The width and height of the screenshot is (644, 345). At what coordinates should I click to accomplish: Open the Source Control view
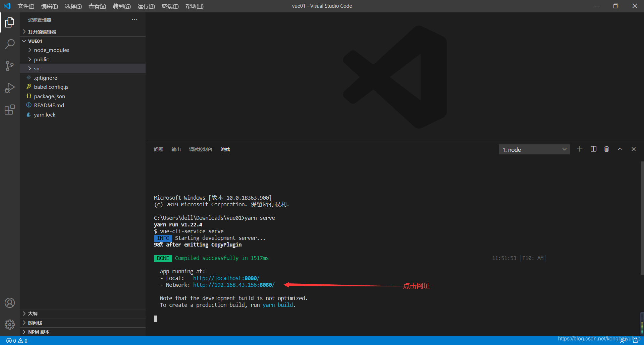click(x=10, y=66)
